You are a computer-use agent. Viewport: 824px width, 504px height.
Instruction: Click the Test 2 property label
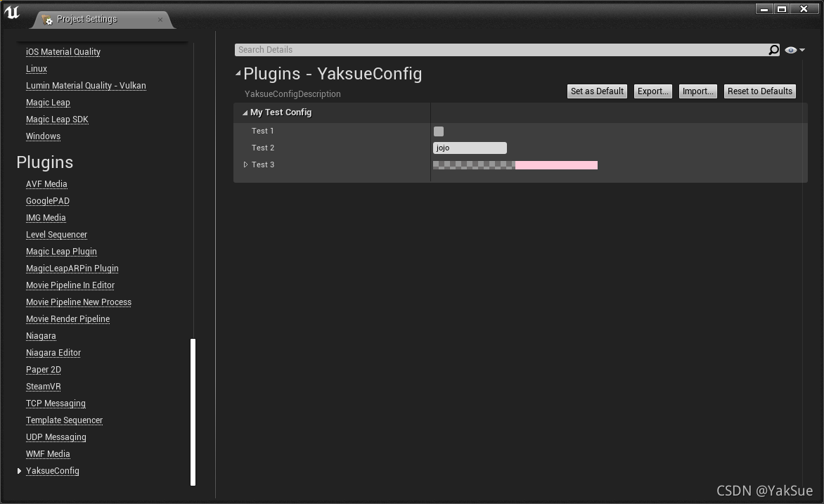coord(263,148)
